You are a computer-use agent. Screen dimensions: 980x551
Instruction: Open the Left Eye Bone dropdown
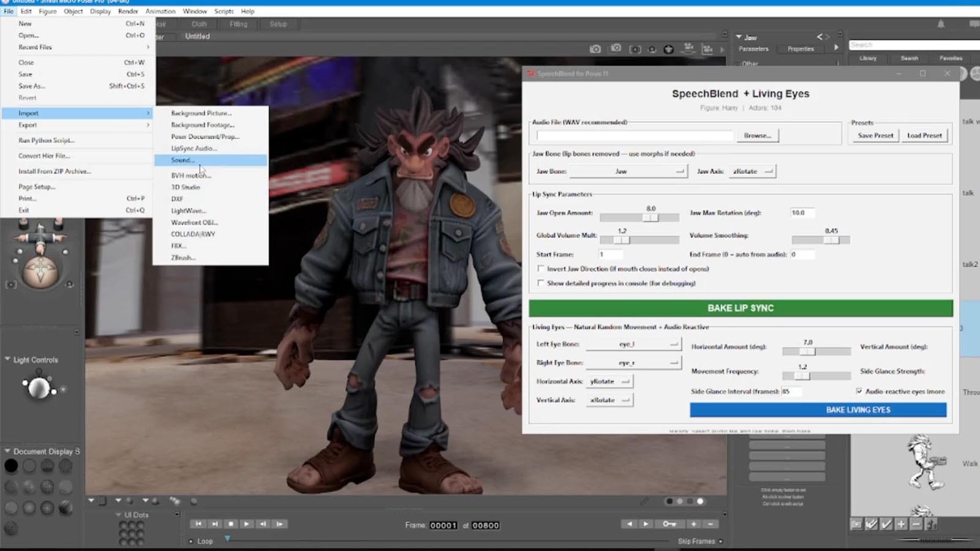[633, 344]
